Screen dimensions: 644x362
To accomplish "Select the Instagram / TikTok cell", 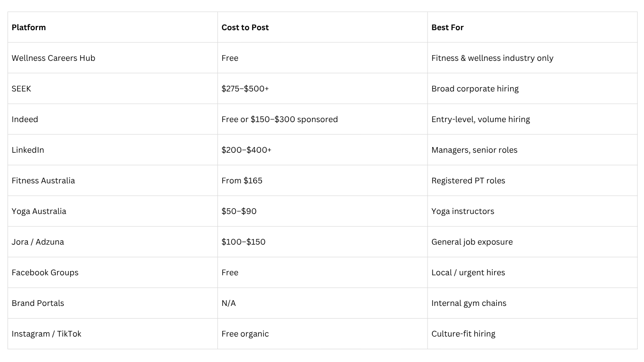I will [47, 334].
